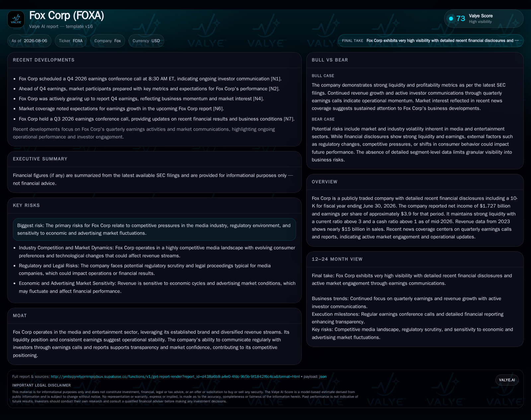Click the Valye Score 73 badge
The width and height of the screenshot is (531, 420).
pos(484,19)
